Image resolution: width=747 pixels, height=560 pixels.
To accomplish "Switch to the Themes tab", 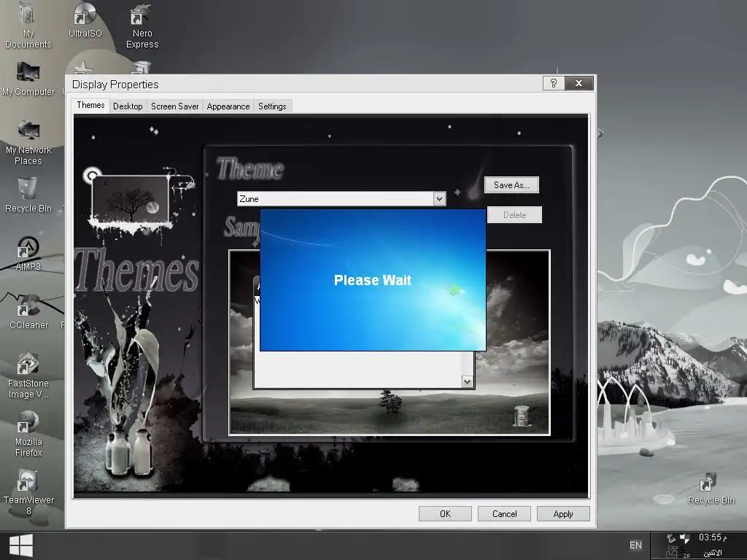I will 90,105.
